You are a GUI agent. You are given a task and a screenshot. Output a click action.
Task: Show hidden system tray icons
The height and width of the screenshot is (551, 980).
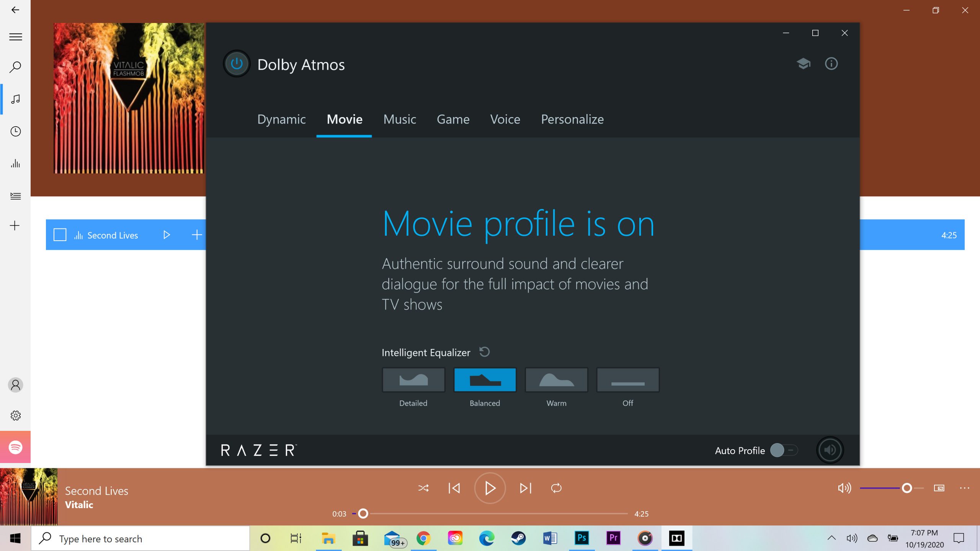(831, 538)
